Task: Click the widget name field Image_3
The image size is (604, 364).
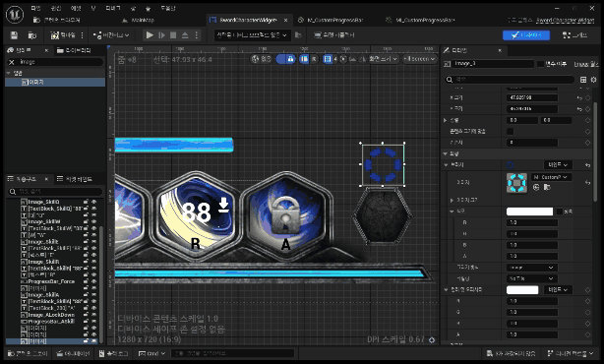Action: point(494,64)
